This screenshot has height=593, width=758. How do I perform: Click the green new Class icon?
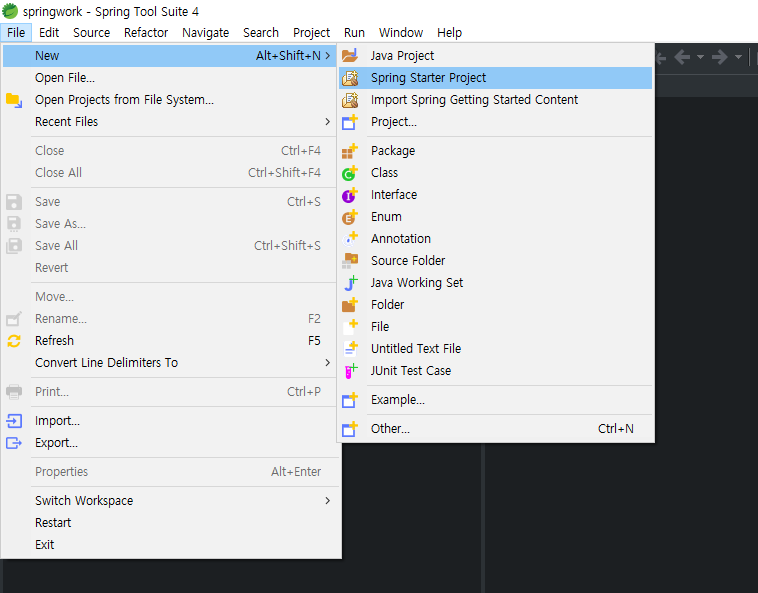tap(350, 173)
